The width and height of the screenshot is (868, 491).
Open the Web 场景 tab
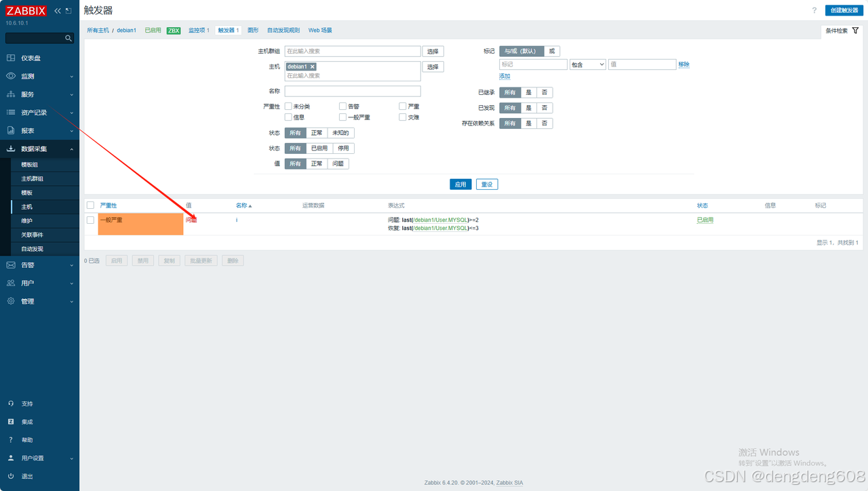pyautogui.click(x=320, y=31)
